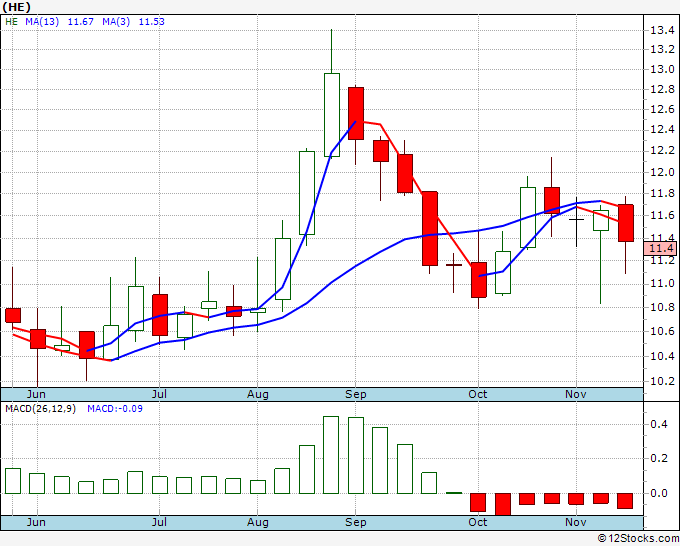Click the tallest red MACD histogram bar in October
This screenshot has width=680, height=546.
[x=502, y=504]
